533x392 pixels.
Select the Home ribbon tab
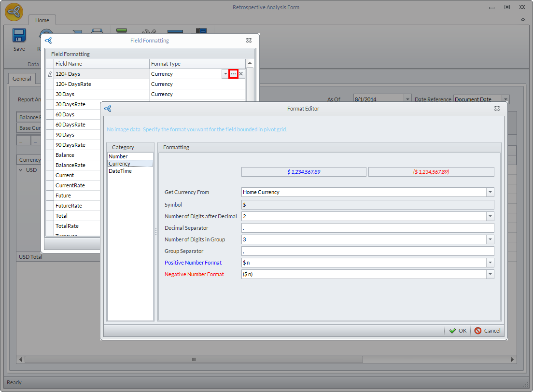coord(42,20)
